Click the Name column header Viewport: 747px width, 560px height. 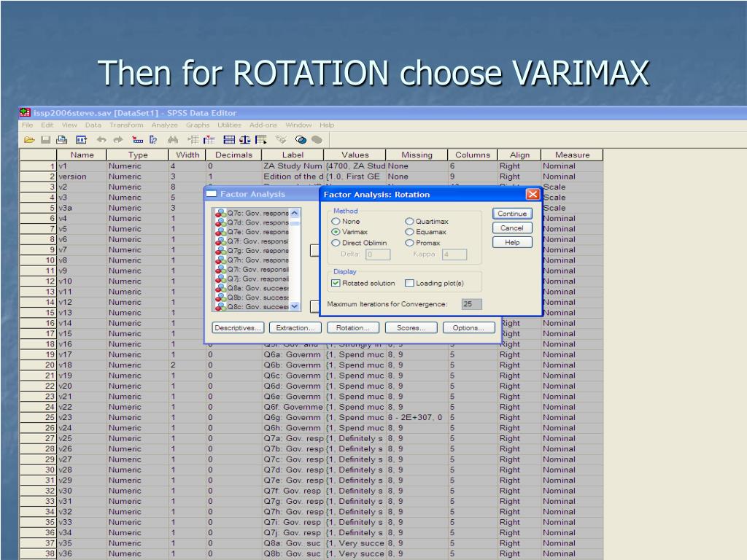[x=82, y=155]
